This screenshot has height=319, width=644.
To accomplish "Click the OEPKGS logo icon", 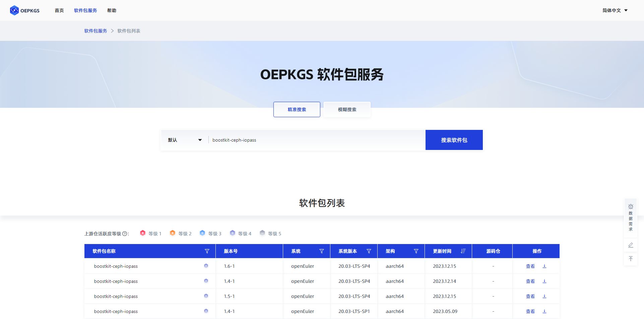I will pyautogui.click(x=14, y=10).
